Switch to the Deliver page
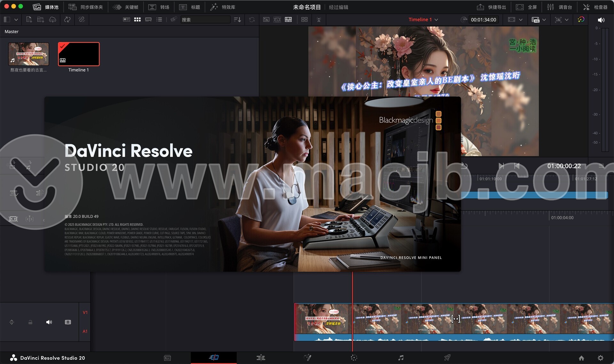 447,358
